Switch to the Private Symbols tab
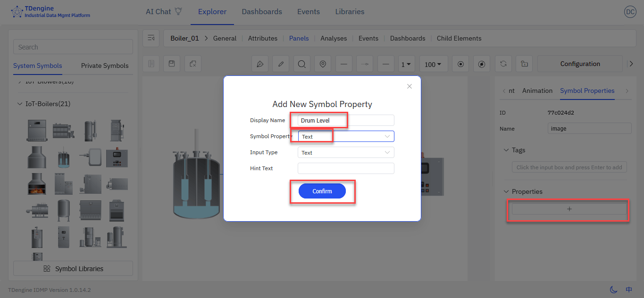Image resolution: width=644 pixels, height=298 pixels. (x=105, y=66)
